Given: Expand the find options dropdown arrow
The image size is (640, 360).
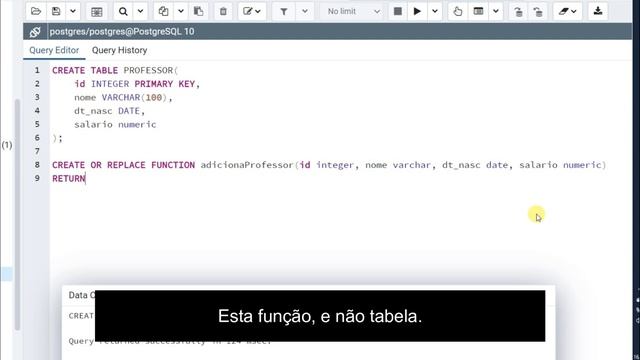Looking at the screenshot, I should pos(140,11).
